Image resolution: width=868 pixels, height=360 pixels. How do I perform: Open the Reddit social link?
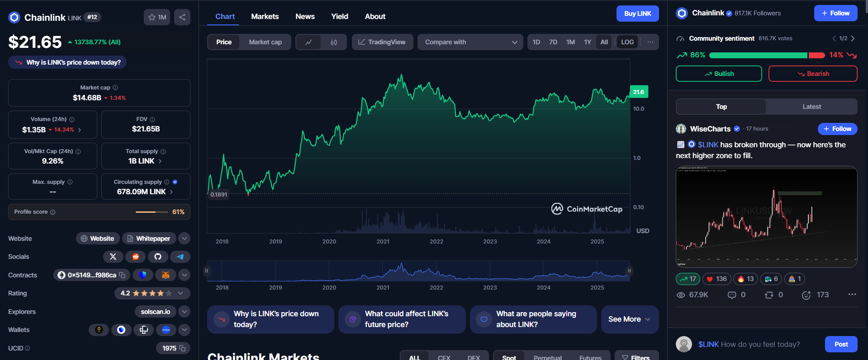click(x=135, y=257)
